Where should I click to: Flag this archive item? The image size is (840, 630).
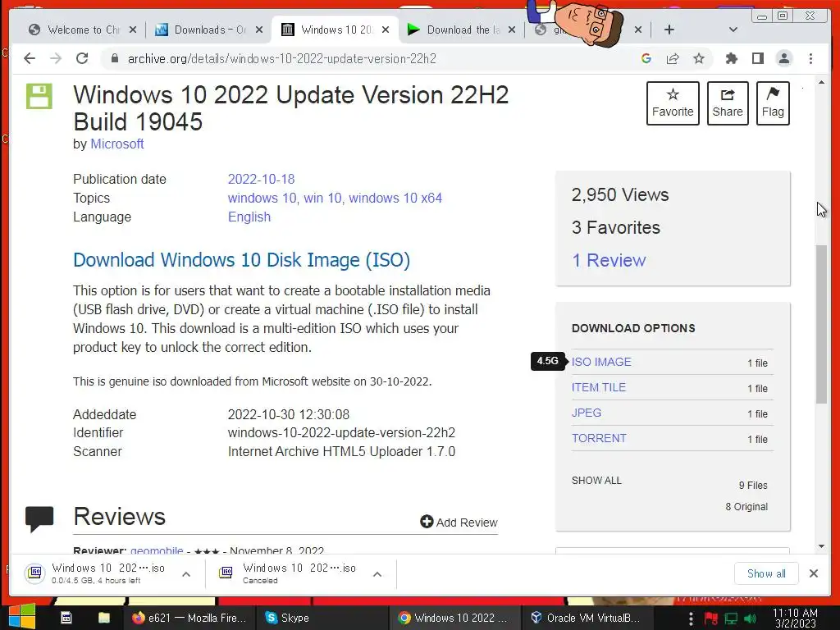[x=773, y=103]
